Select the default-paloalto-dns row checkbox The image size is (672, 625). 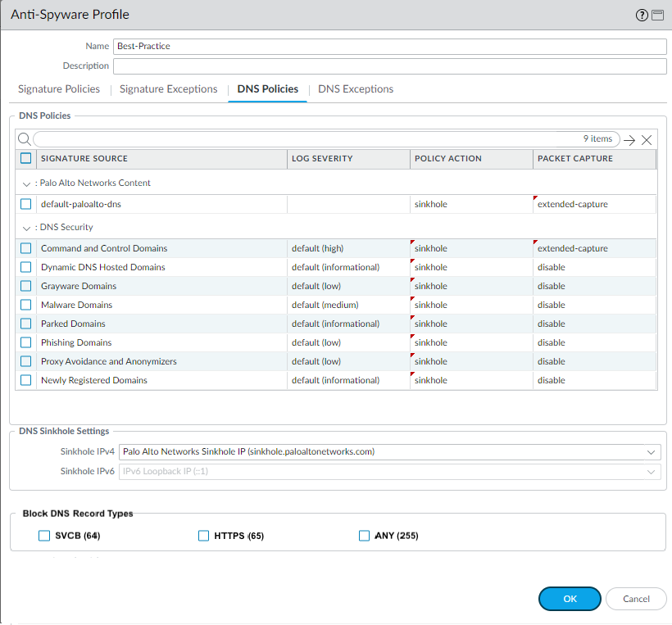pyautogui.click(x=26, y=204)
